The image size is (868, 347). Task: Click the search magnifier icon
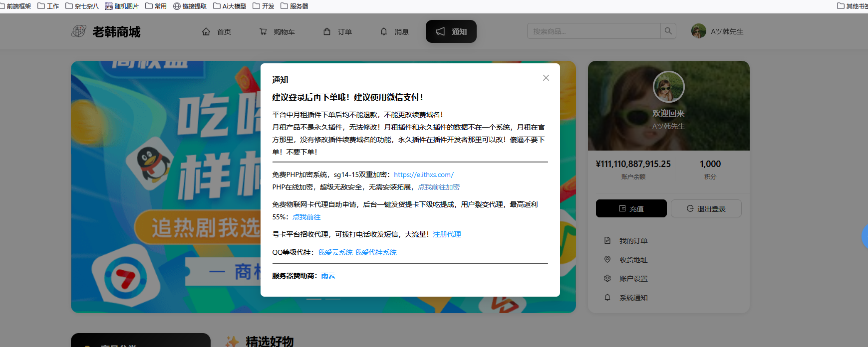coord(668,31)
